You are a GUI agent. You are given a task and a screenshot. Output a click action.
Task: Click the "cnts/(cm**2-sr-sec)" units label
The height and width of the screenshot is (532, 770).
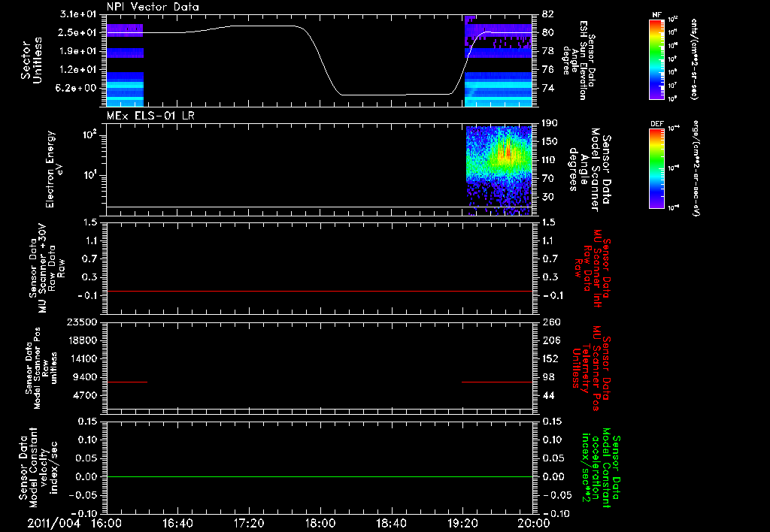694,59
